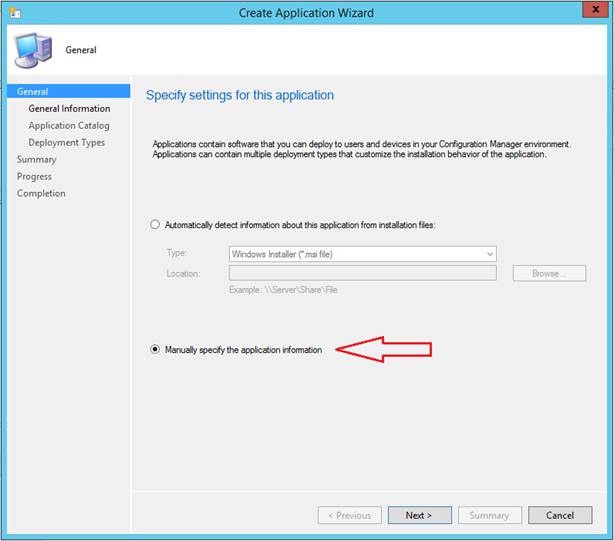The image size is (614, 541).
Task: Open Application Catalog step
Action: tap(69, 126)
